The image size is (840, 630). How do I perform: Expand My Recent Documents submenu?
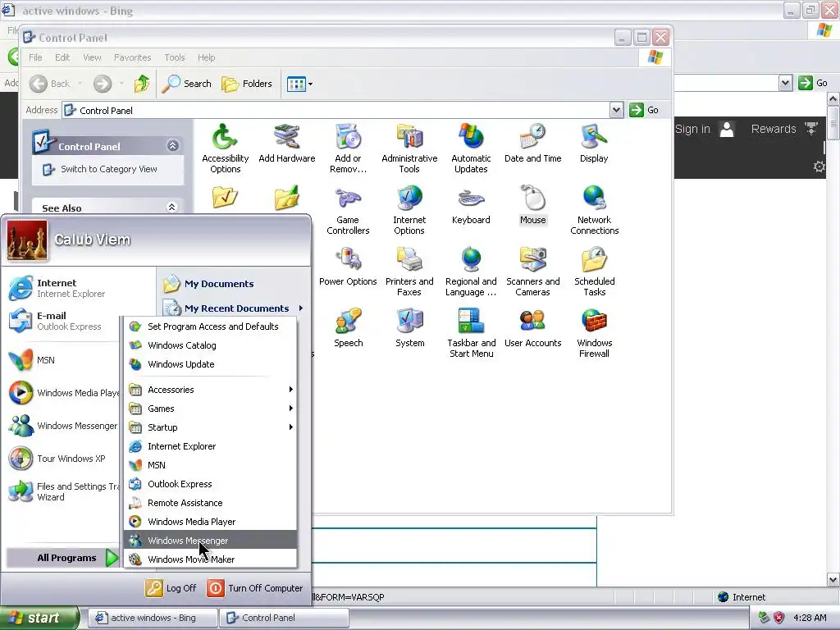pyautogui.click(x=233, y=308)
